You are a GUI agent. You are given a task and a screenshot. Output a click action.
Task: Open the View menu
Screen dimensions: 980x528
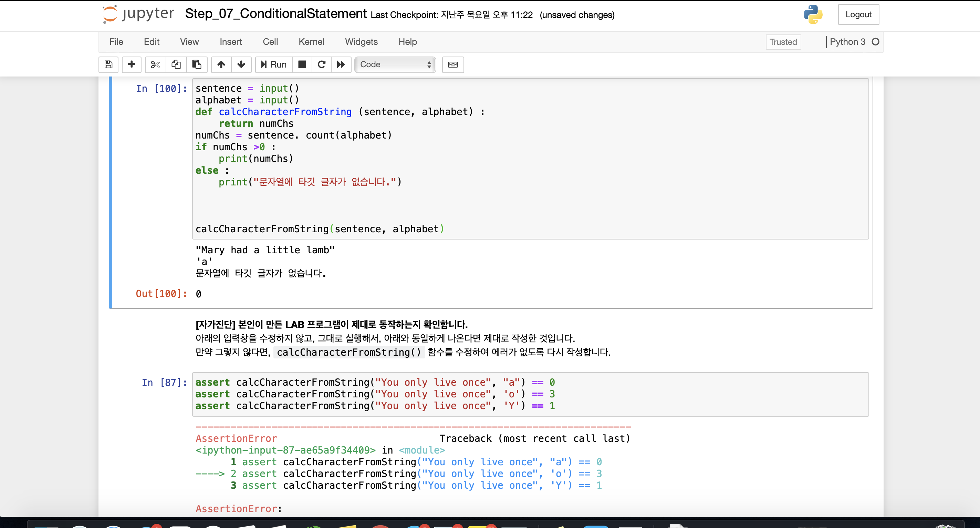click(189, 42)
